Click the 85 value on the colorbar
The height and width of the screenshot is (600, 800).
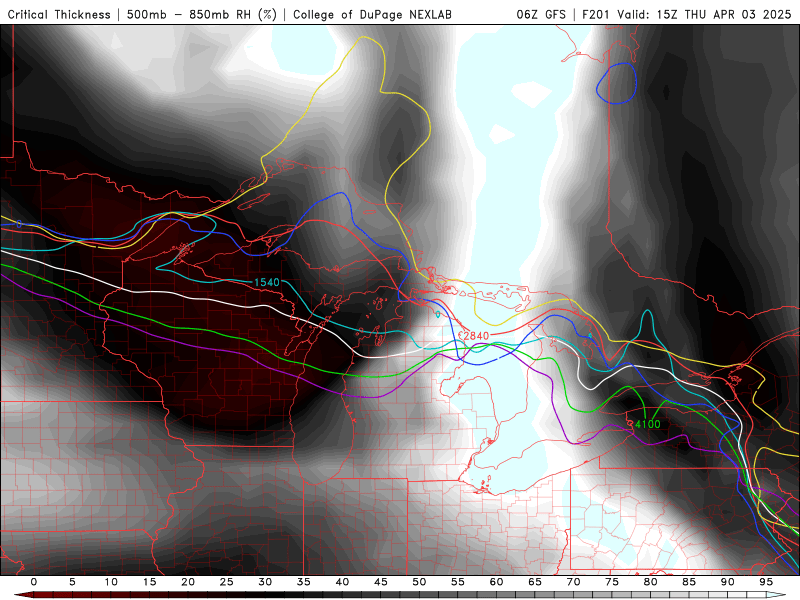(x=689, y=582)
